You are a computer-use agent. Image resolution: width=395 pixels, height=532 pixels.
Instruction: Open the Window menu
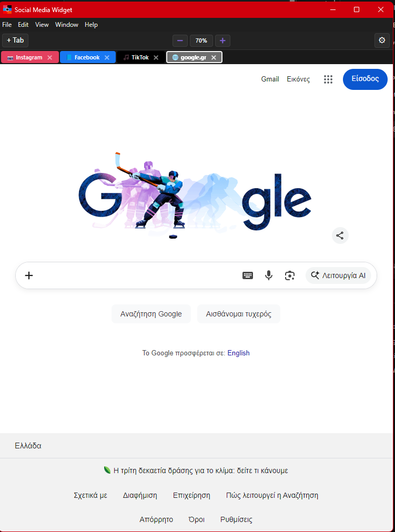[x=66, y=25]
